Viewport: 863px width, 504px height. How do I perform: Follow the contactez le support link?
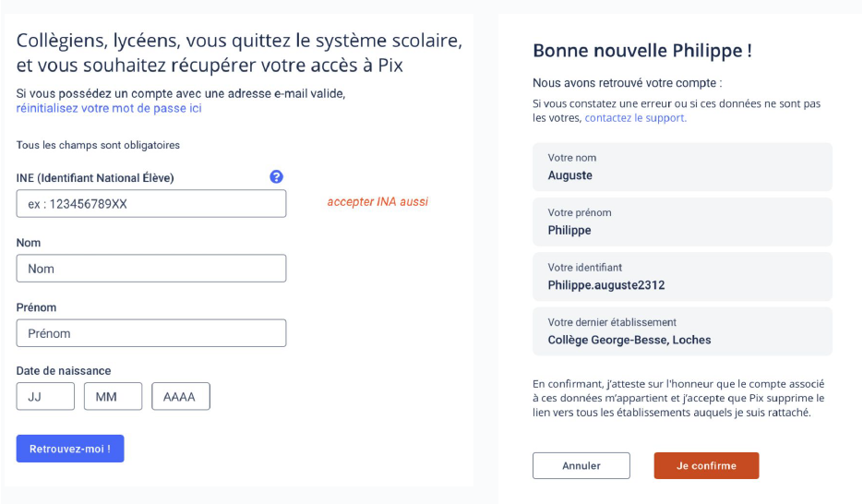click(x=635, y=118)
